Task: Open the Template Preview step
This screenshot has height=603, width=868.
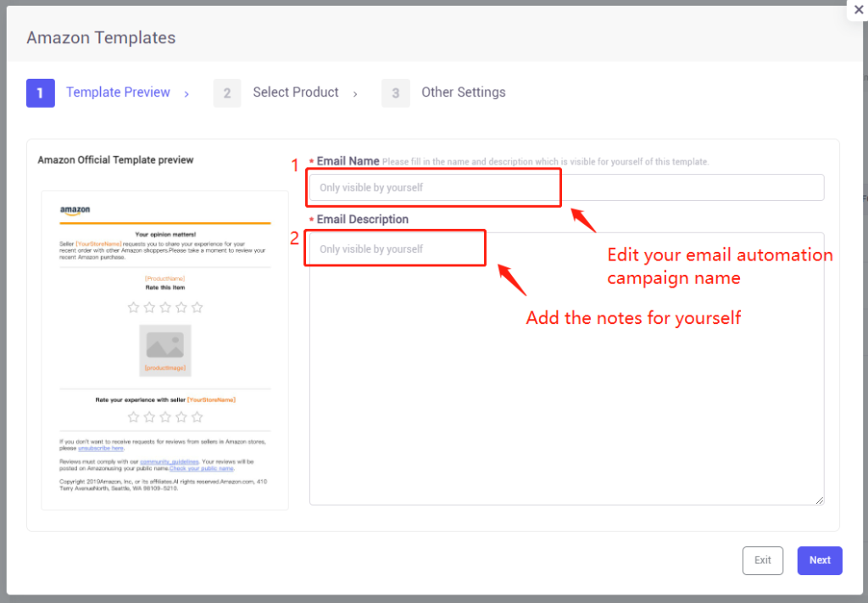Action: [x=118, y=92]
